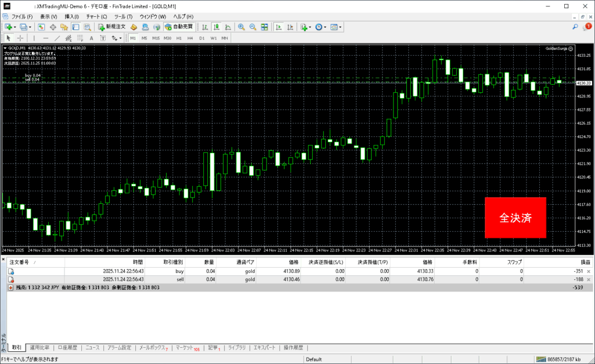Select the H1 timeframe
This screenshot has width=595, height=364.
point(179,38)
